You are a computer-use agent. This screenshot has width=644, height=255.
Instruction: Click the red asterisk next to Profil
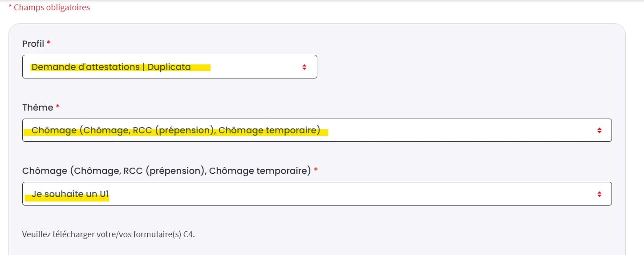[x=49, y=43]
